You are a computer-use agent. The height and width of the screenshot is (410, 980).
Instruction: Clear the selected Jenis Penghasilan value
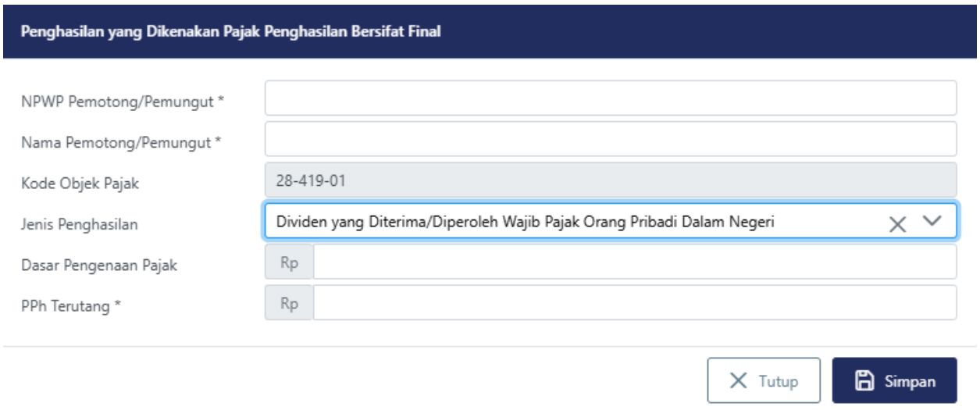click(x=898, y=224)
